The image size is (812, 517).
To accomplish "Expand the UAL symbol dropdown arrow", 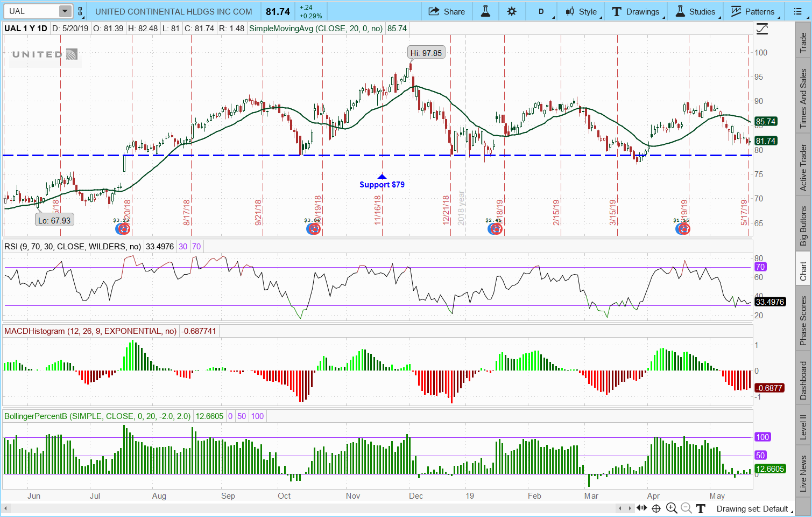I will [x=65, y=11].
